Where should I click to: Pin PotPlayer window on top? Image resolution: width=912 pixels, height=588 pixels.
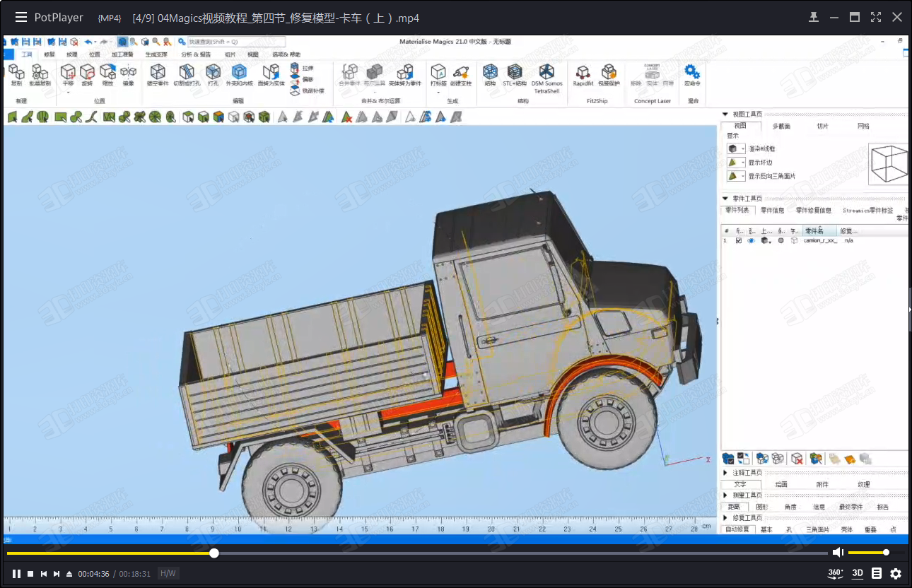tap(814, 17)
